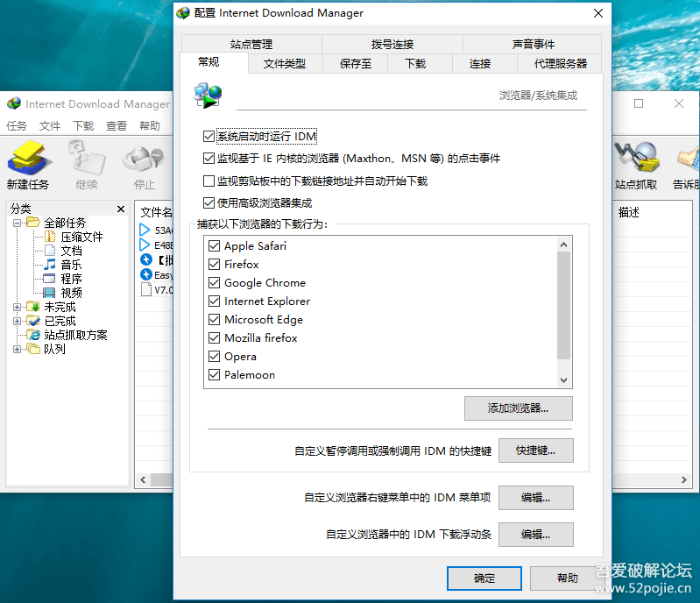The image size is (700, 603).
Task: Toggle 系统启动时运行 IDM checkbox
Action: point(209,136)
